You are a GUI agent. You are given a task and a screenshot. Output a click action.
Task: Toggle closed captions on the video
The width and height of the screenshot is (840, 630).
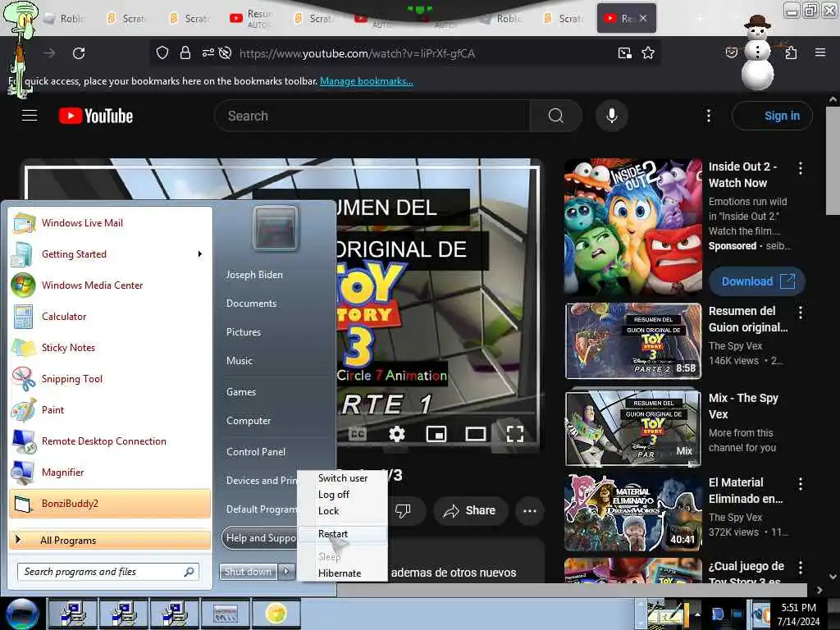click(x=358, y=433)
